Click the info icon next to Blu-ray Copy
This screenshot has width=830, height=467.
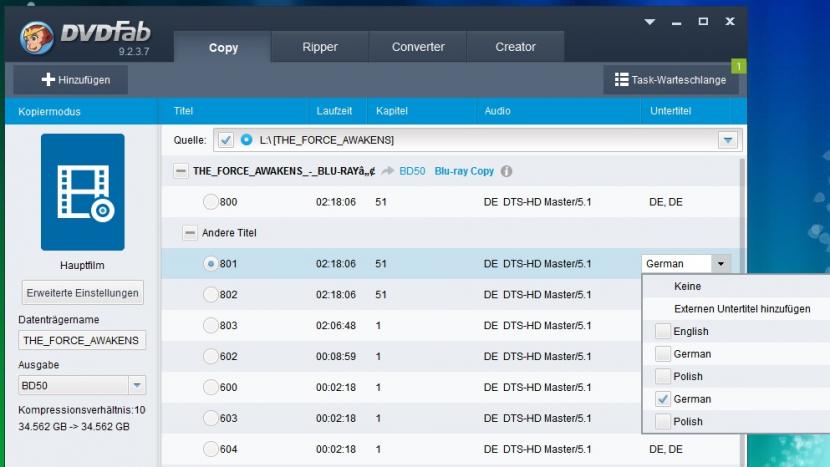tap(506, 171)
